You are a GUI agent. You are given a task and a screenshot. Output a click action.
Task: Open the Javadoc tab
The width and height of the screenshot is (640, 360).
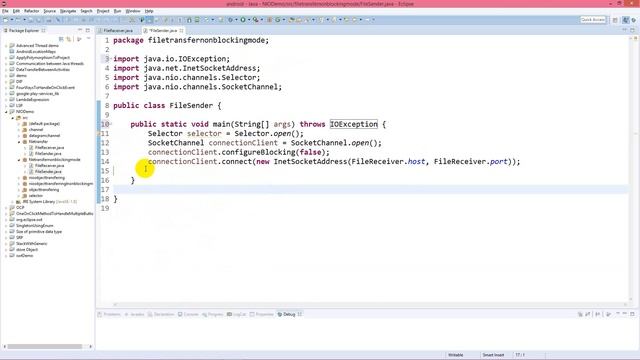coord(134,314)
